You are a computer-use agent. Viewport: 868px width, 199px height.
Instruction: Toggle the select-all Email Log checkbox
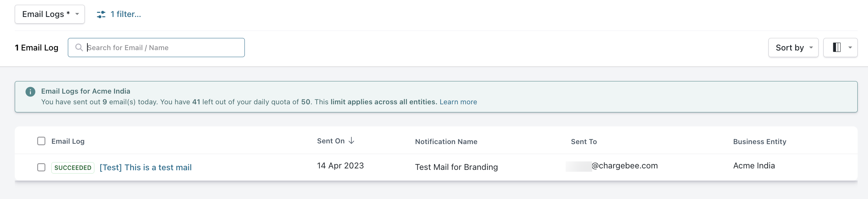tap(41, 141)
